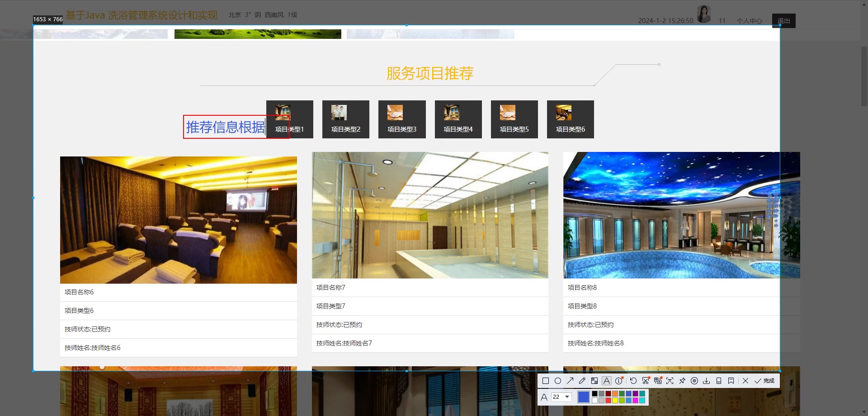868x416 pixels.
Task: Pin the screenshot to screen
Action: 682,381
